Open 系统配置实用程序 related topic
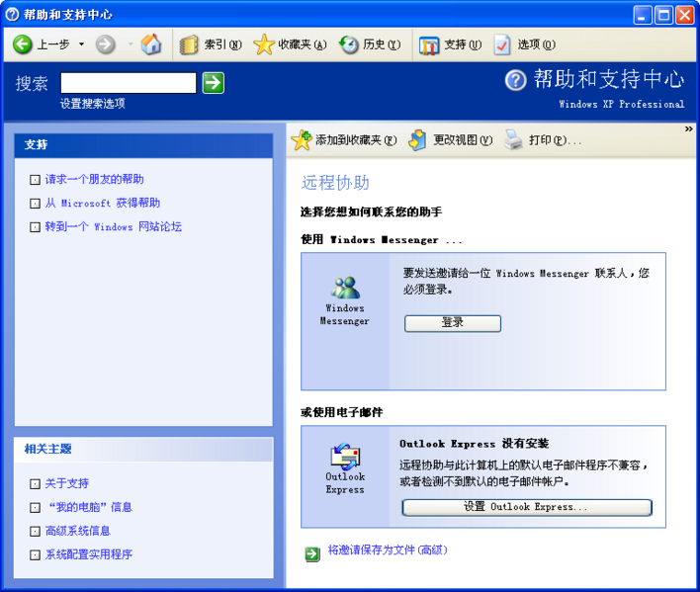The image size is (700, 592). (x=89, y=554)
